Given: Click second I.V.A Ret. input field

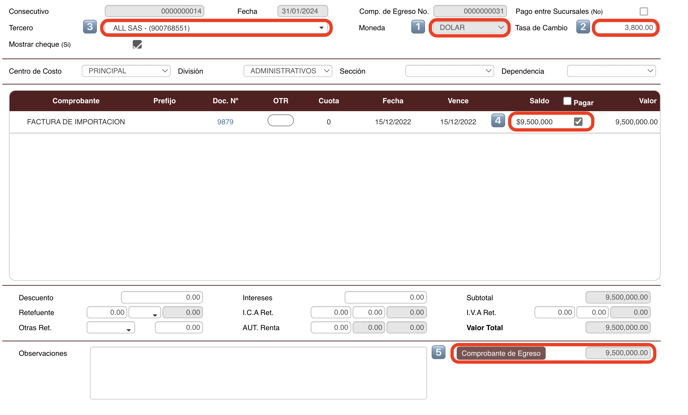Looking at the screenshot, I should pyautogui.click(x=592, y=312).
